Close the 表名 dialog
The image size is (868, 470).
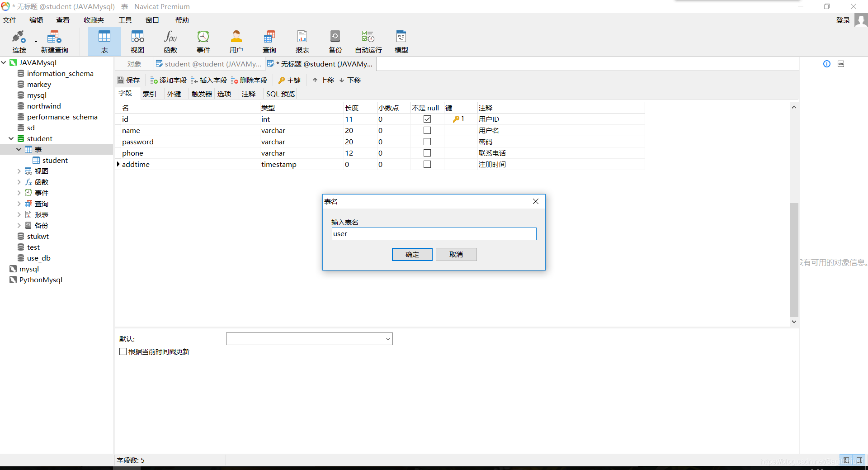point(536,201)
